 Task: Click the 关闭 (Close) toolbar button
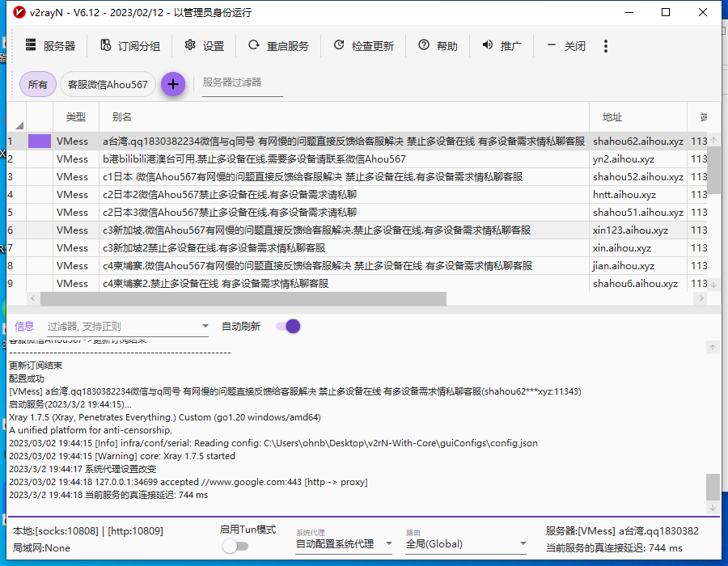coord(568,46)
